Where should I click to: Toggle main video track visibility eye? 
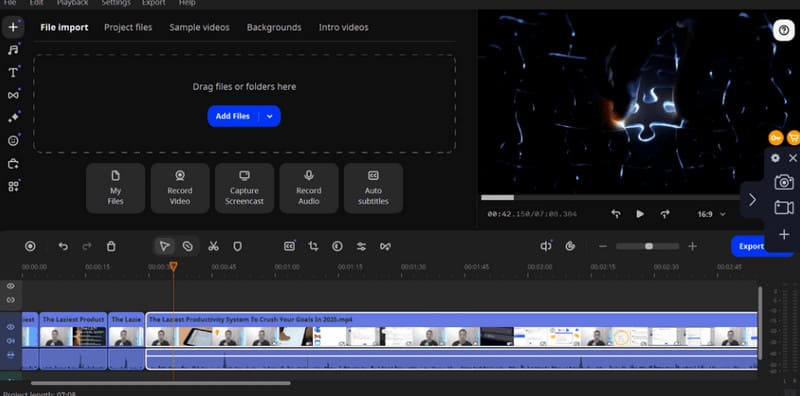(11, 327)
